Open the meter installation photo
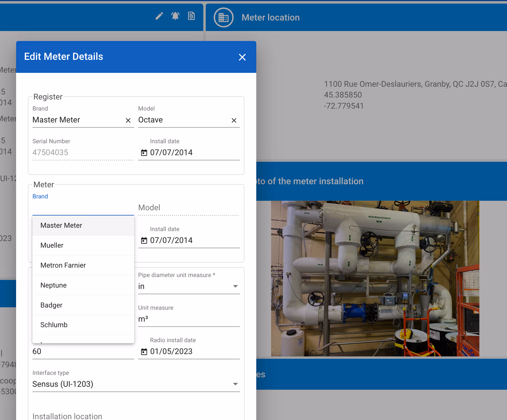507x420 pixels. [375, 278]
